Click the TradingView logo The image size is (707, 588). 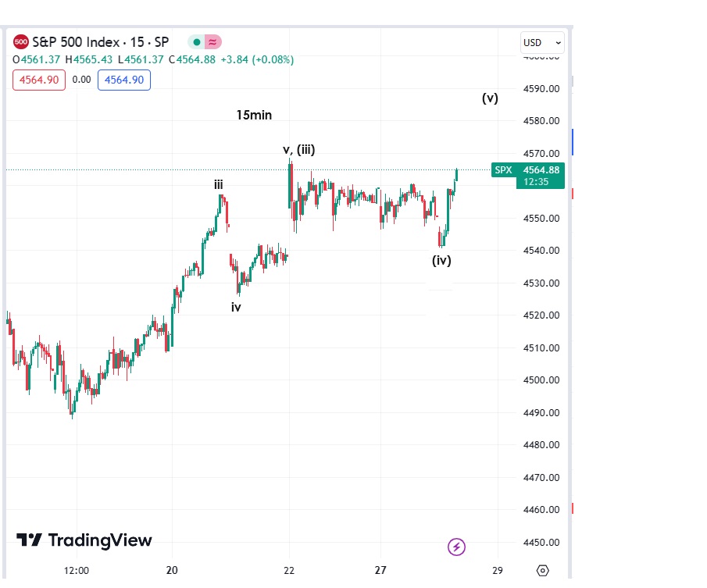tap(84, 540)
